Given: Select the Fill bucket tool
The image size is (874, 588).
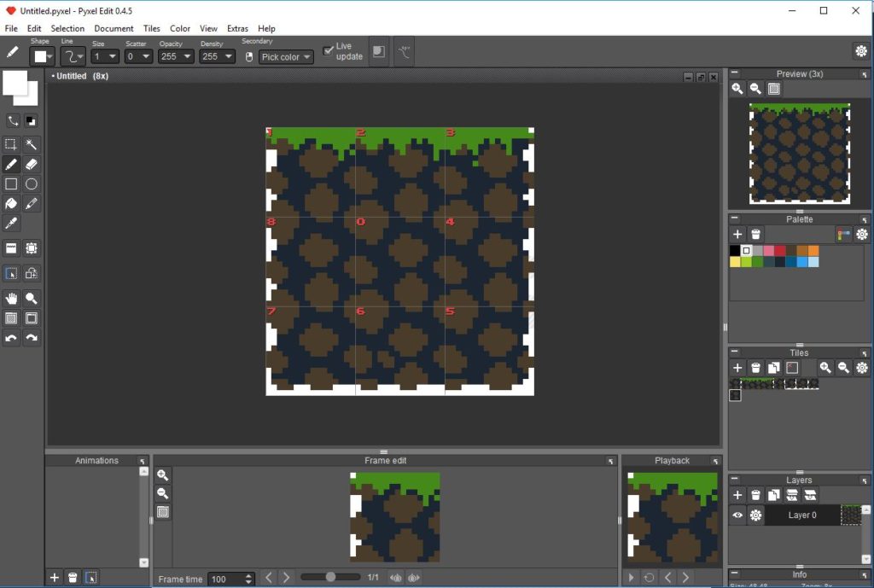Looking at the screenshot, I should coord(11,201).
